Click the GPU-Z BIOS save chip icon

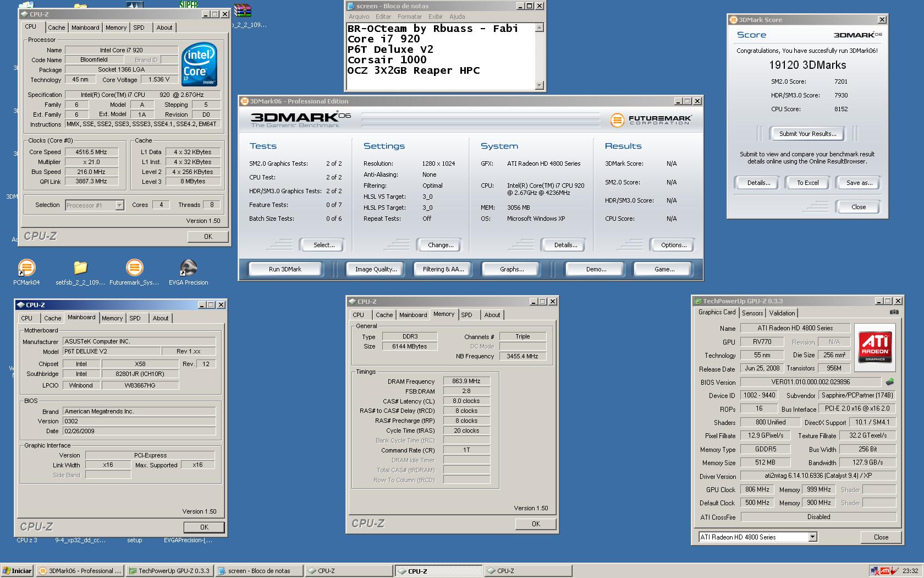pos(890,381)
